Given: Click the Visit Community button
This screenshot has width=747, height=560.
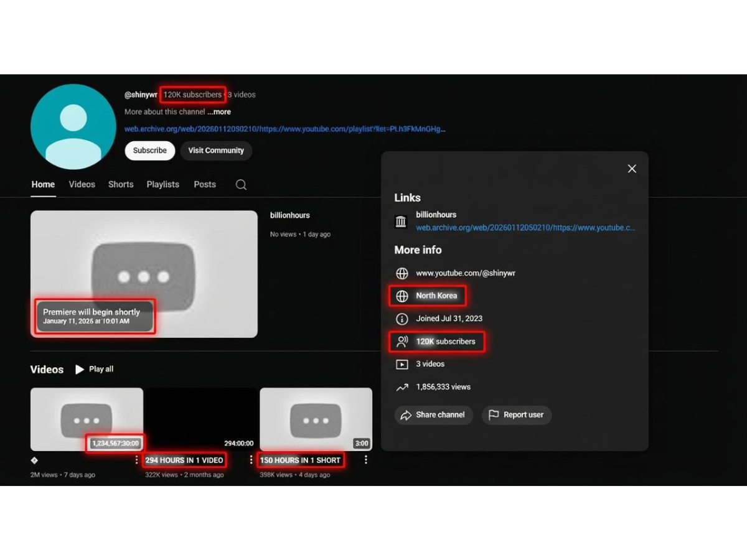Looking at the screenshot, I should (216, 151).
